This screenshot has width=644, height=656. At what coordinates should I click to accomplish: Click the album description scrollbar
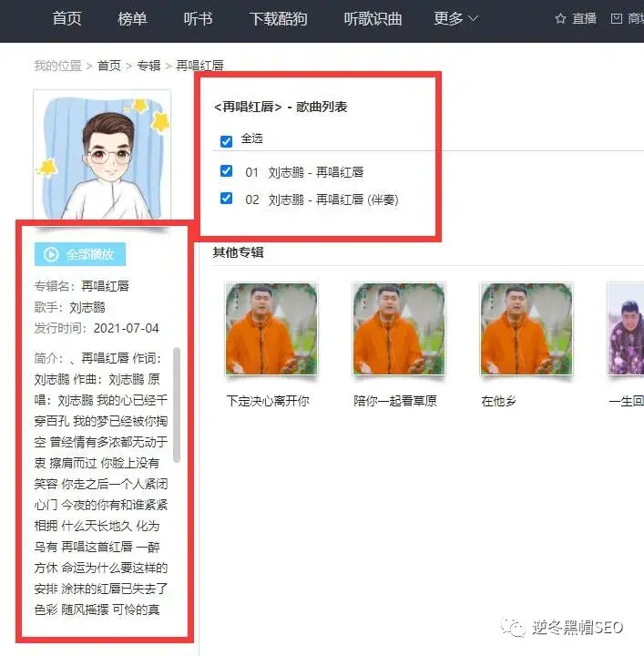coord(177,405)
